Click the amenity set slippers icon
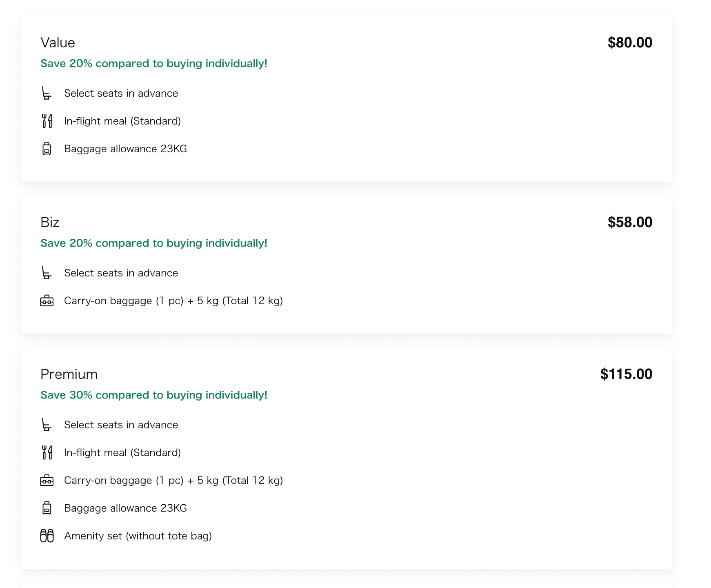Viewport: 711px width, 588px height. [x=47, y=536]
